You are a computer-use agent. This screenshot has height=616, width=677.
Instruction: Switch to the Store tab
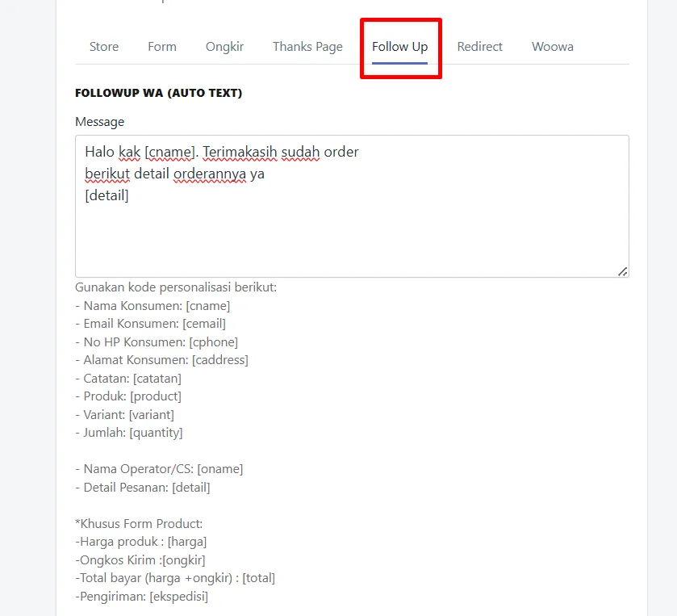click(x=104, y=47)
